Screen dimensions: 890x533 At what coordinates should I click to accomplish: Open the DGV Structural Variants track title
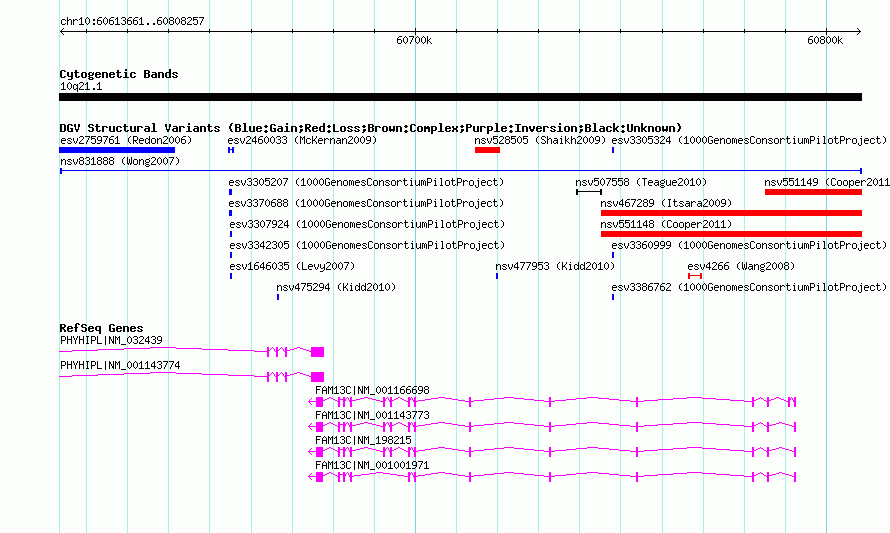371,128
